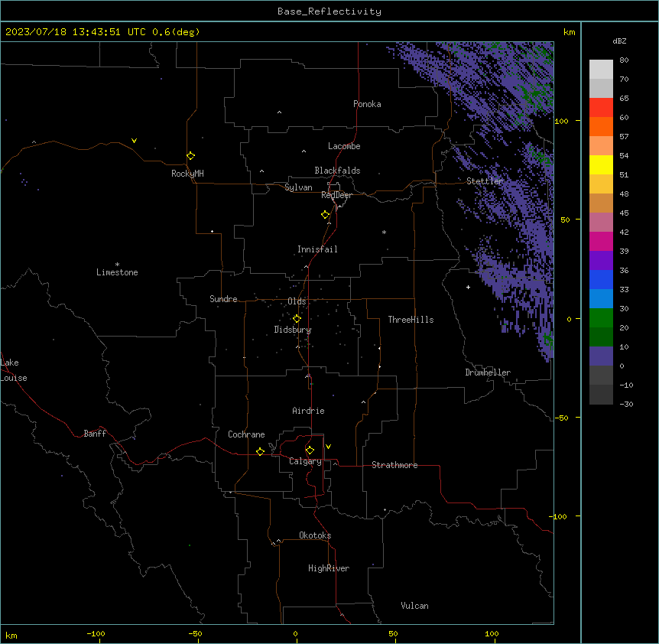This screenshot has height=644, width=659.
Task: Click the orange 60-57 dBZ legend swatch
Action: [x=601, y=126]
